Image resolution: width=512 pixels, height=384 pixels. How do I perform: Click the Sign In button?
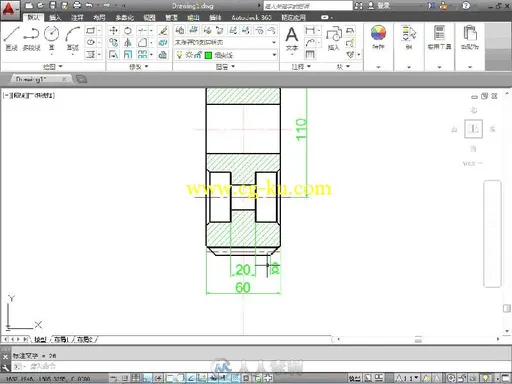379,6
